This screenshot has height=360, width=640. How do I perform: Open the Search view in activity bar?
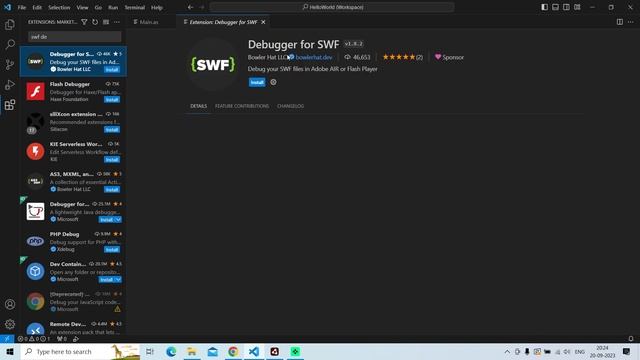tap(10, 44)
